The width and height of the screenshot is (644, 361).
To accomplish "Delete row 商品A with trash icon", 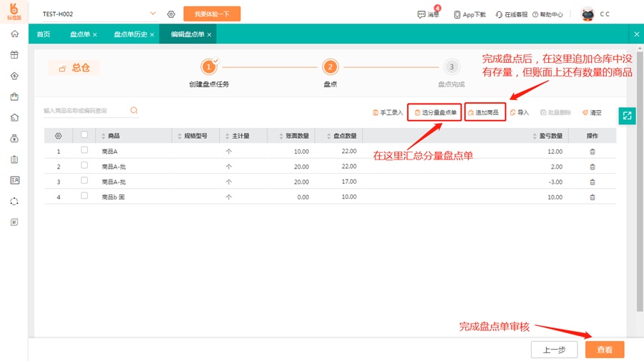I will point(592,152).
